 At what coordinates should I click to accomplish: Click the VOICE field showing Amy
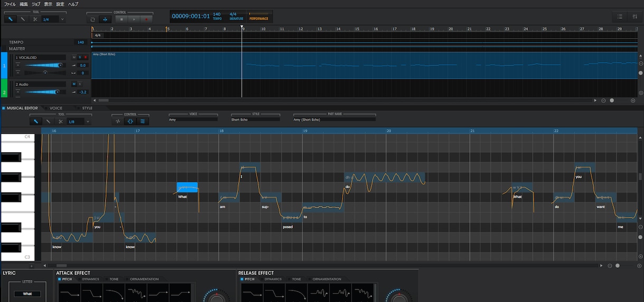click(x=193, y=120)
